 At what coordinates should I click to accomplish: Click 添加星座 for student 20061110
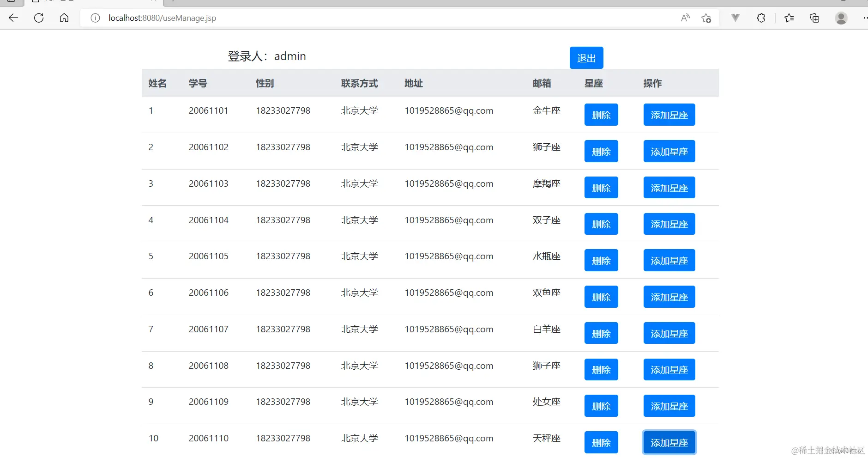click(x=669, y=442)
